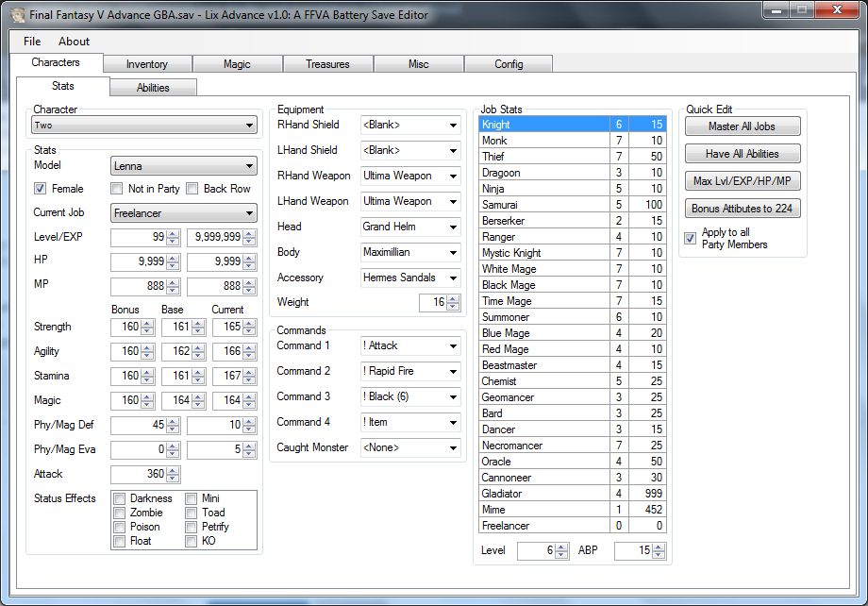
Task: Select the Mystic Knight job row
Action: [573, 253]
